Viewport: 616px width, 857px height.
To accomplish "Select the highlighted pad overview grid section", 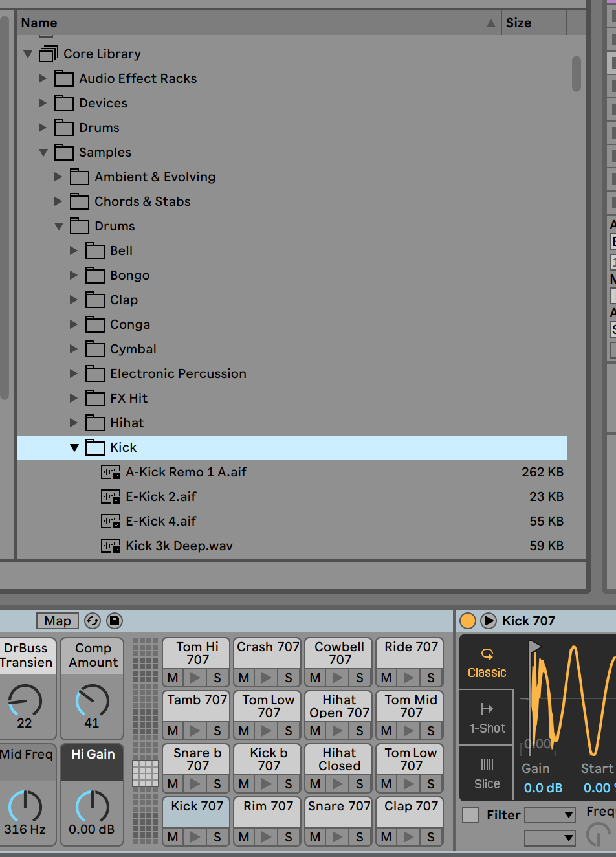I will (146, 773).
